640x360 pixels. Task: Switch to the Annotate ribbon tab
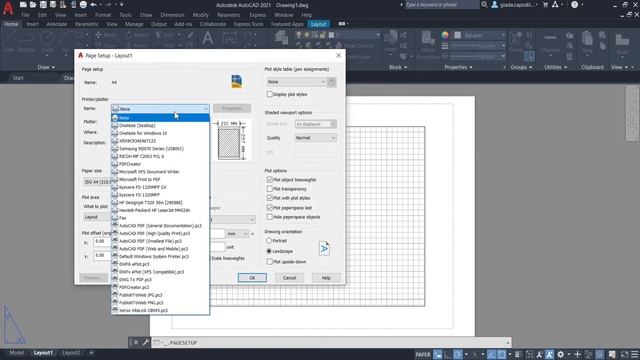pos(57,24)
